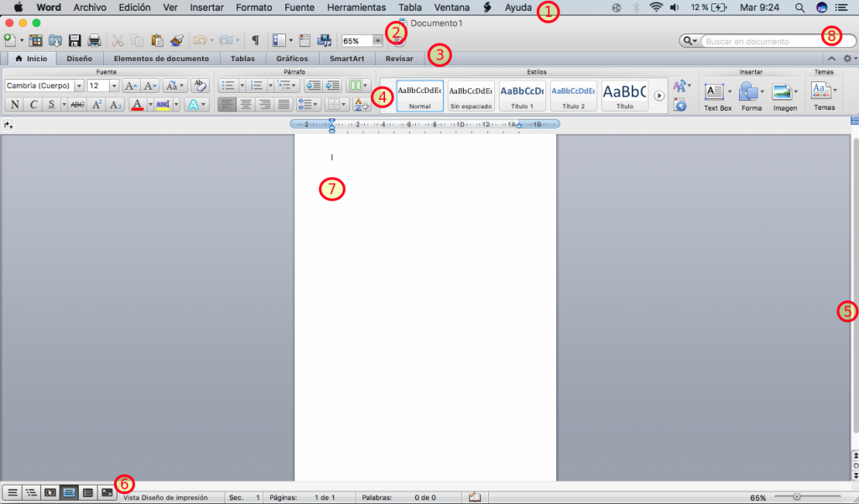Switch to the Revisar ribbon tab
The image size is (859, 504).
(x=399, y=59)
